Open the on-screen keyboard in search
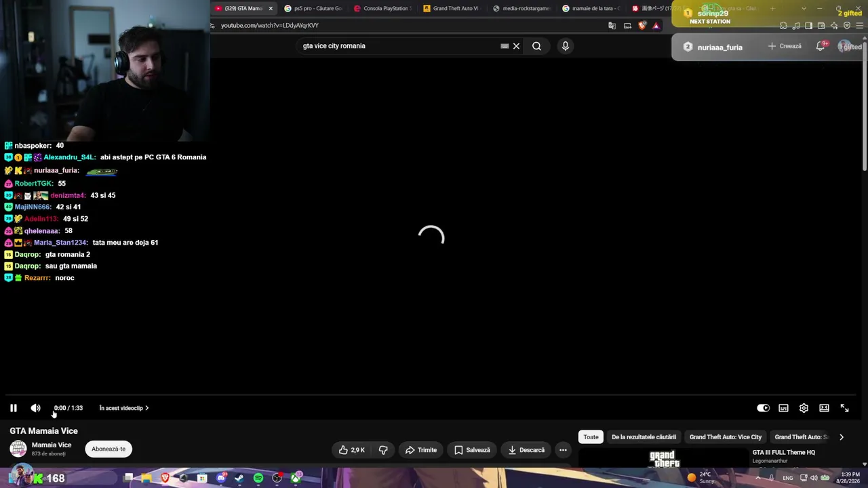 coord(505,46)
